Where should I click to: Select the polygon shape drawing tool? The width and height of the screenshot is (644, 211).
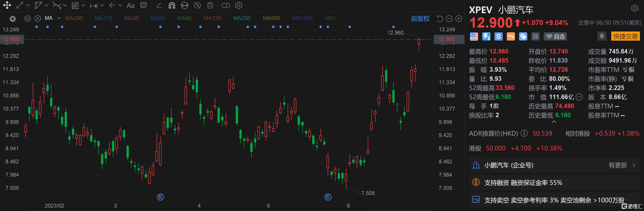38,5
